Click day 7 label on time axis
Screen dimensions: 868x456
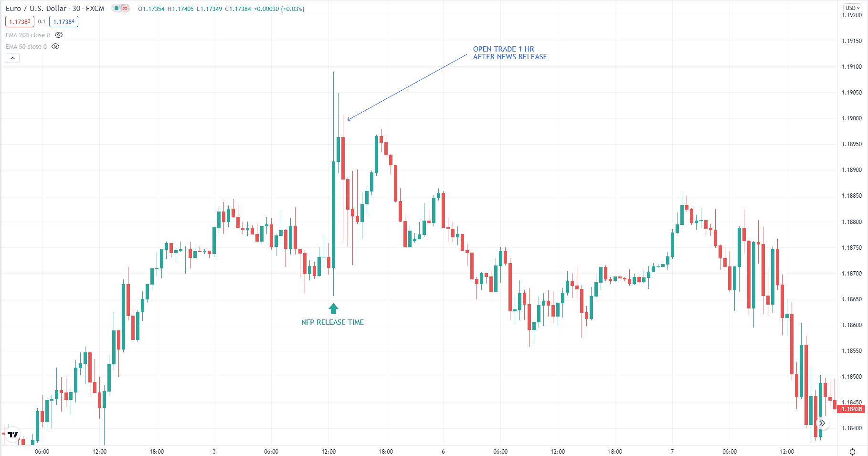pos(672,451)
